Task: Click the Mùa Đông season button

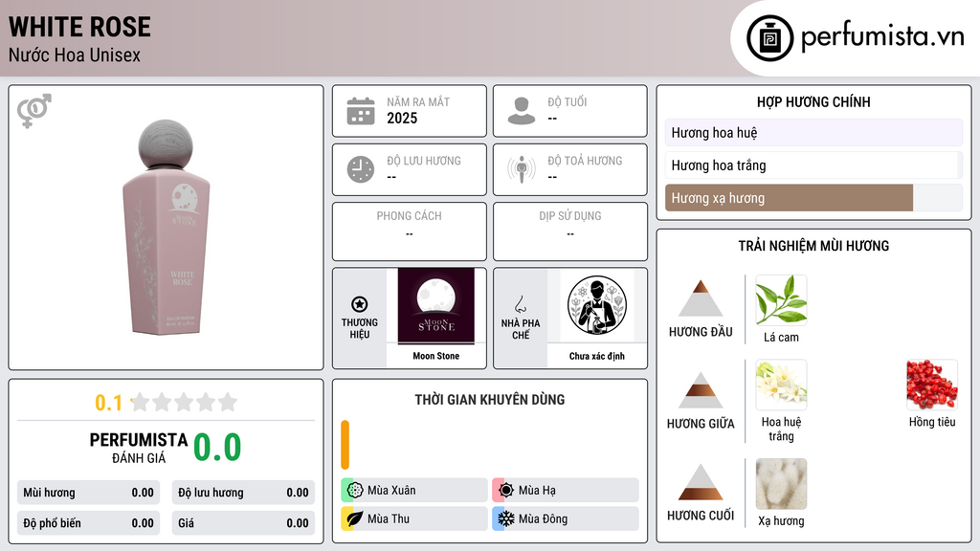Action: pyautogui.click(x=566, y=518)
